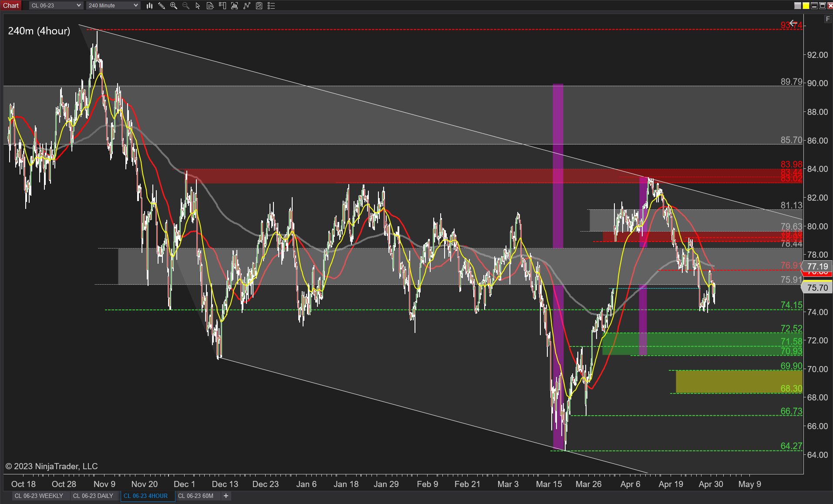Click the Feb 9 date label

click(428, 484)
